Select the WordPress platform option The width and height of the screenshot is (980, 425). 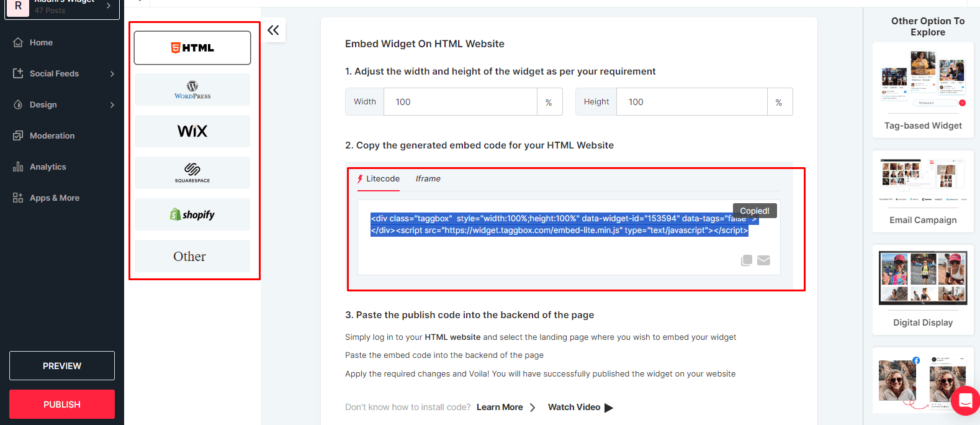pos(192,89)
